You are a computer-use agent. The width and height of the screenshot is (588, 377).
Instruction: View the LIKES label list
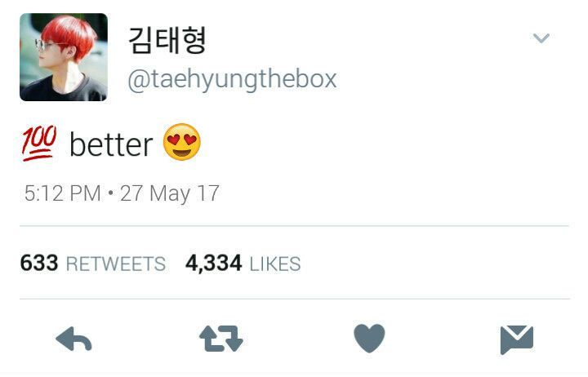coord(275,264)
